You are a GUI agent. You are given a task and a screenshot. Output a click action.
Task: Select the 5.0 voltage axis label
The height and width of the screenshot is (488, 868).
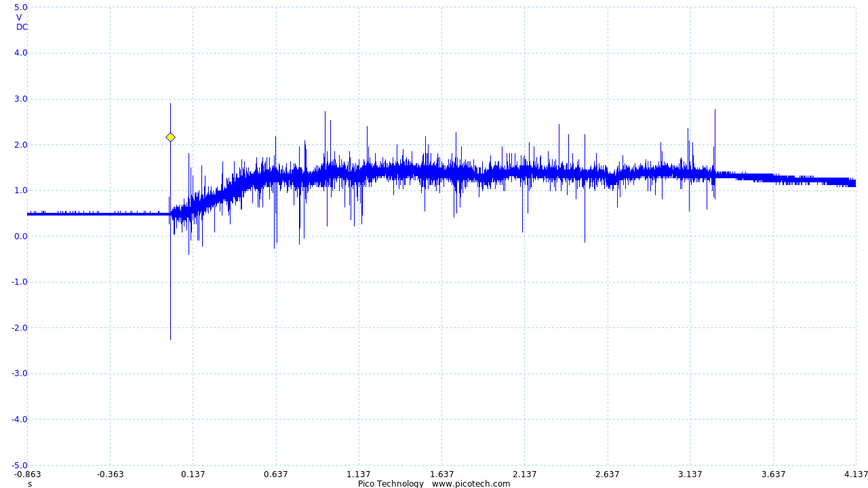coord(21,7)
